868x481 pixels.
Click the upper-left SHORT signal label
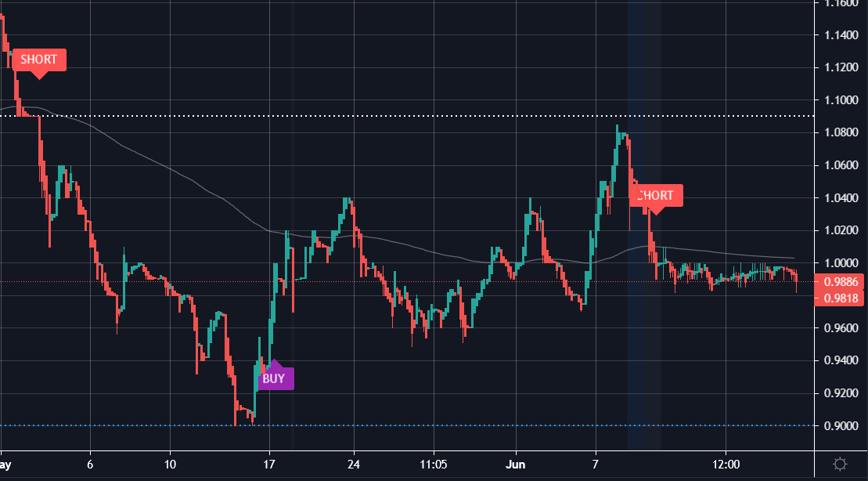coord(39,60)
